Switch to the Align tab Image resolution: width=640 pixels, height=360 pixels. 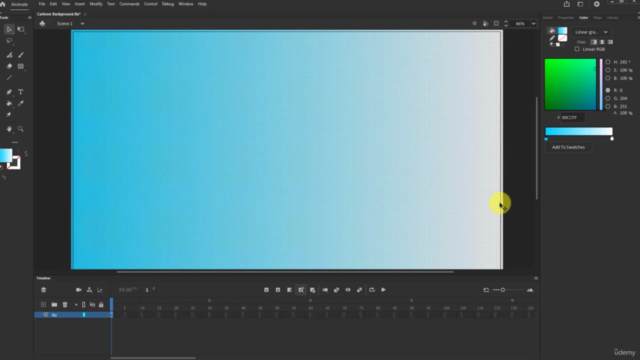click(x=598, y=18)
